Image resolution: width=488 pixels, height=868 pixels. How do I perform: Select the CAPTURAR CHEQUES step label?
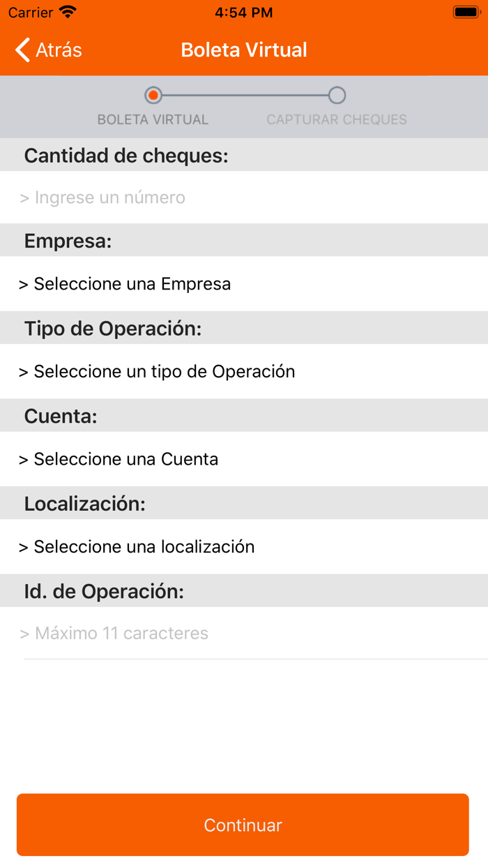tap(337, 119)
